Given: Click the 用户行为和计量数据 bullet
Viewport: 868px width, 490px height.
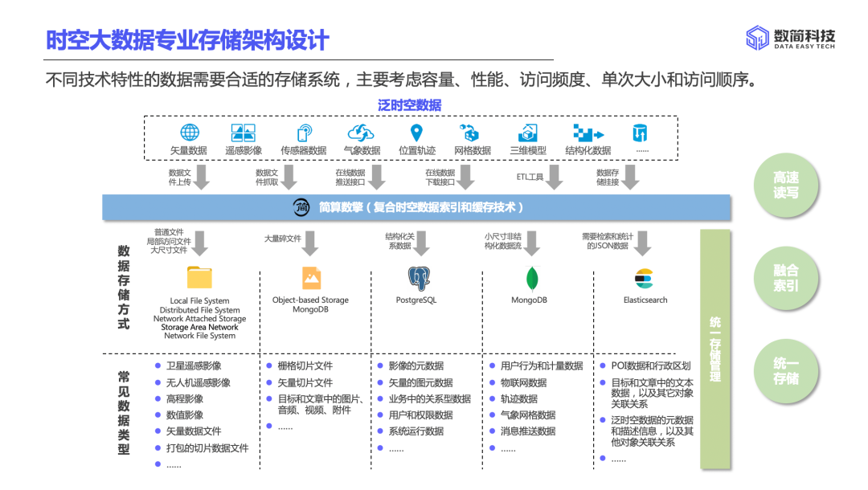Looking at the screenshot, I should (x=542, y=365).
